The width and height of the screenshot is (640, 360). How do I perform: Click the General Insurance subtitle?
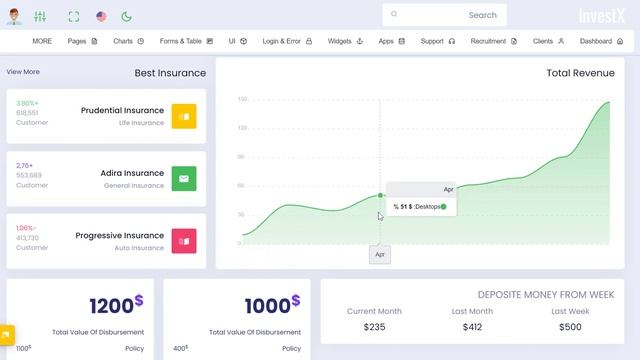134,186
